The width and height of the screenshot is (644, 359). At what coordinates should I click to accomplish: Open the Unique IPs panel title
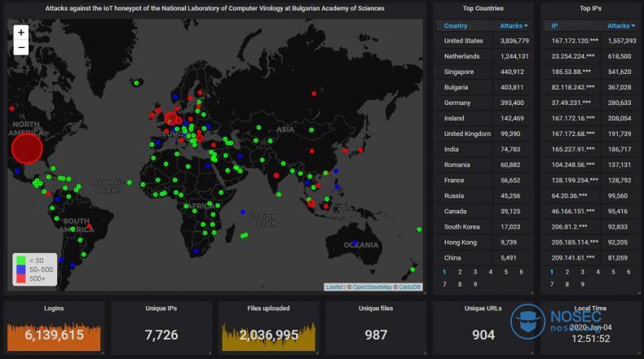tap(161, 309)
